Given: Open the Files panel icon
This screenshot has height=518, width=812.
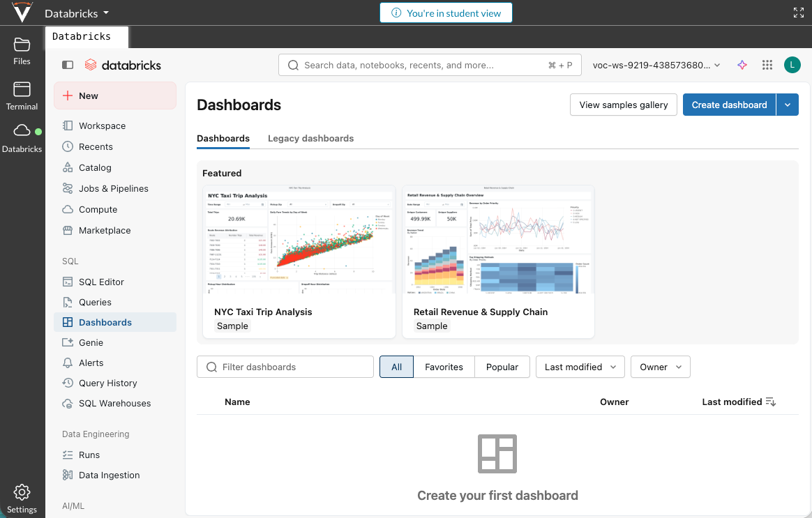Looking at the screenshot, I should (22, 51).
